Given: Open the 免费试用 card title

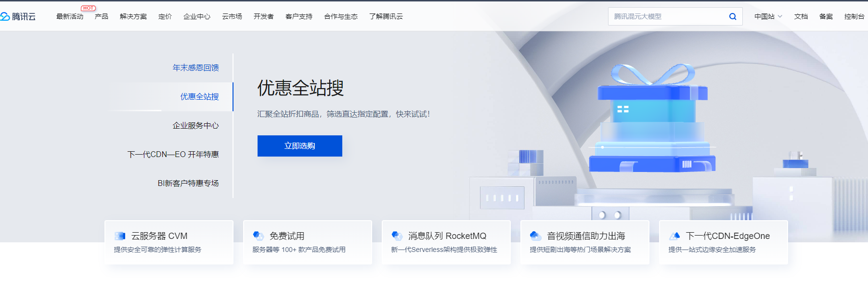Looking at the screenshot, I should pos(287,236).
